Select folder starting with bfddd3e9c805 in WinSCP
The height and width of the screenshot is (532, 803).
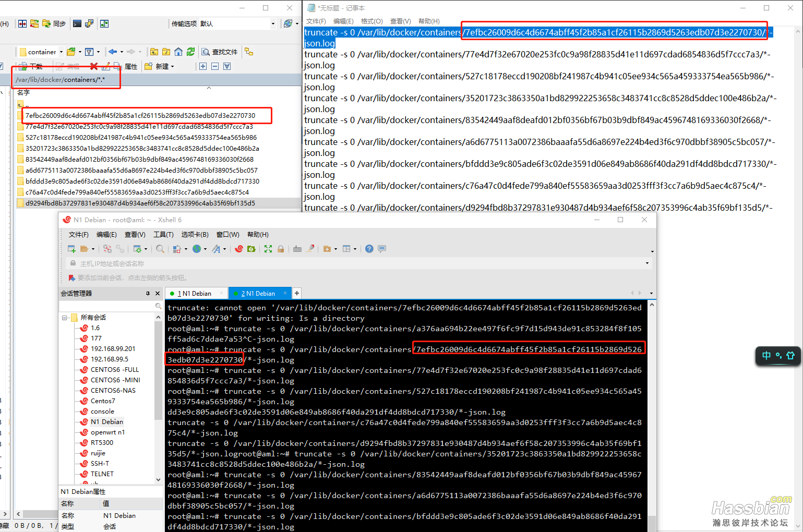click(142, 181)
